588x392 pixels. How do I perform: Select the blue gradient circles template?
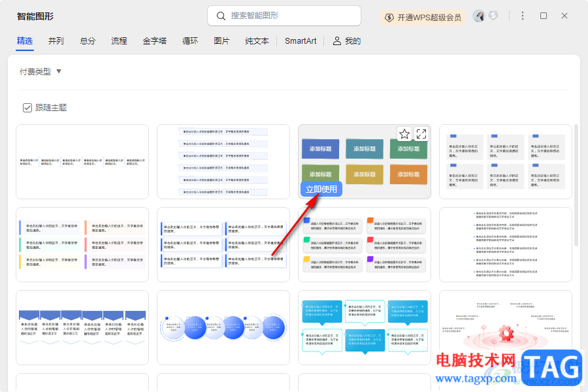pos(223,327)
